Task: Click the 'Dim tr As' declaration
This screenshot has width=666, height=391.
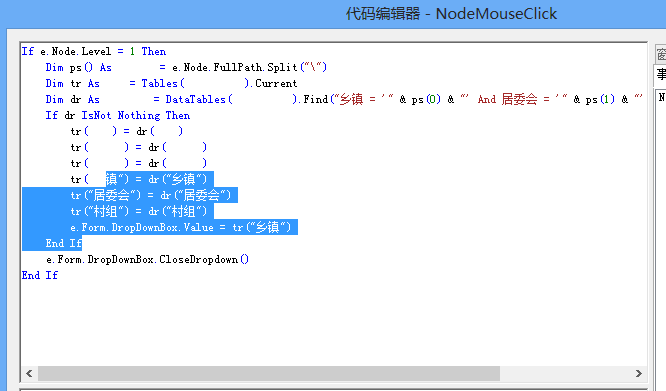Action: tap(73, 84)
